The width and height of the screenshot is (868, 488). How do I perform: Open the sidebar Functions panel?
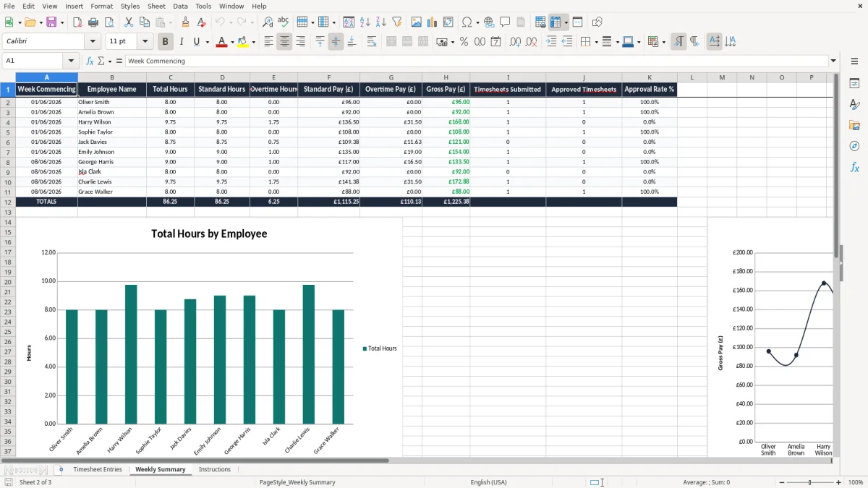854,167
